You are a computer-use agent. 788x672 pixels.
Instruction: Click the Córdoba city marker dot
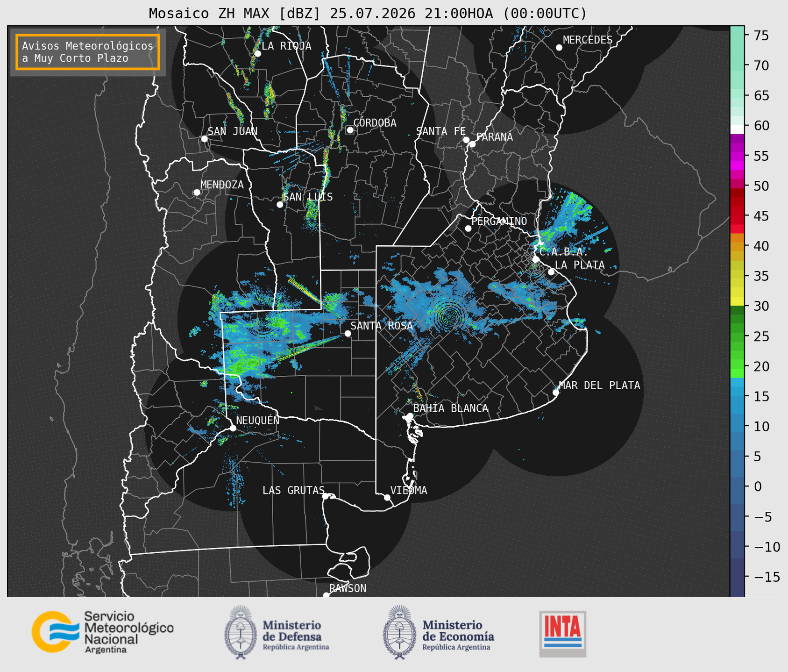pos(350,130)
